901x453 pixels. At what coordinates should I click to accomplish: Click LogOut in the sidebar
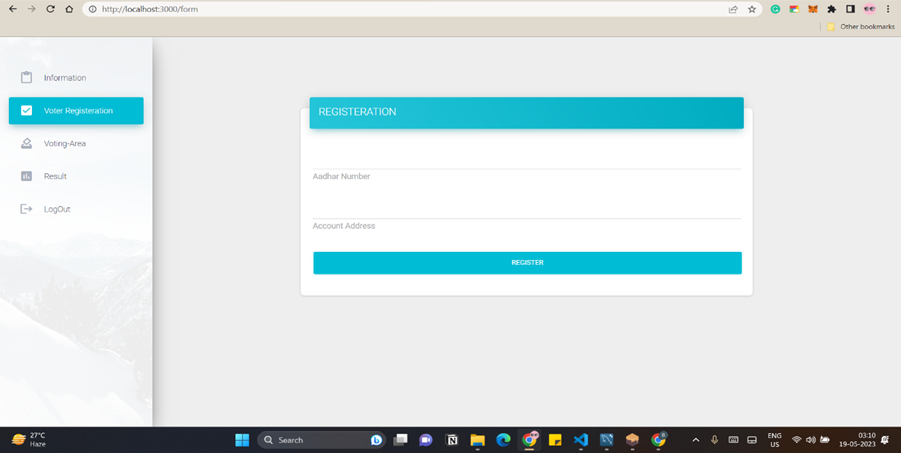pos(76,209)
